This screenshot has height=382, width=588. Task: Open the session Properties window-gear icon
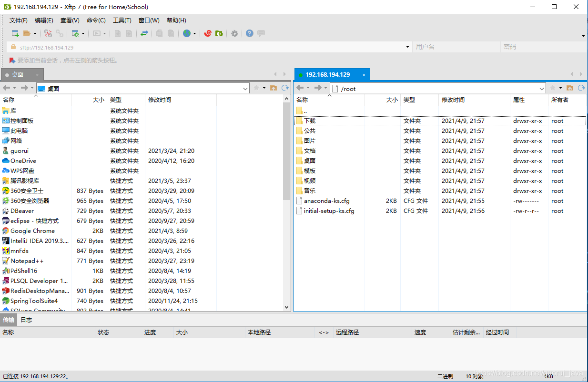[75, 33]
